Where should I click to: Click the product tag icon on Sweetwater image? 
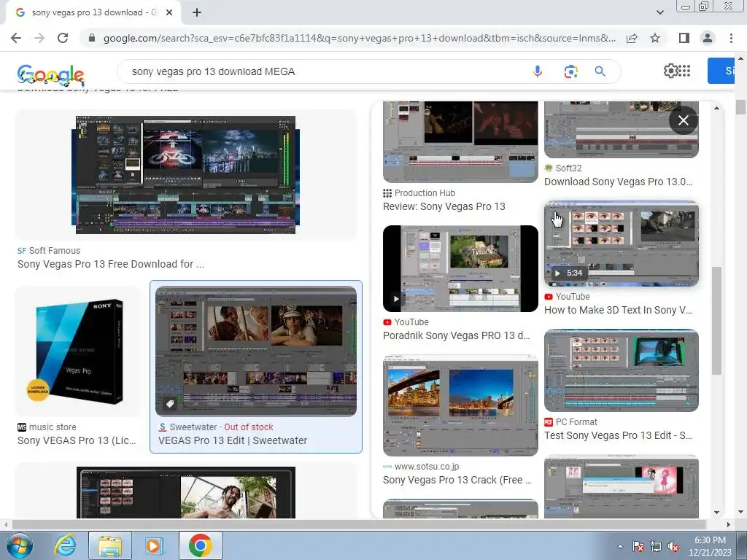(169, 404)
